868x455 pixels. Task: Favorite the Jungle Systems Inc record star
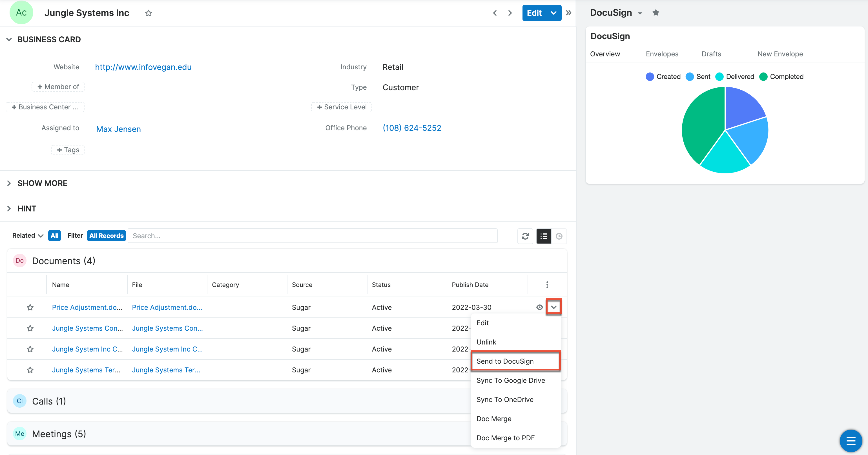(149, 13)
